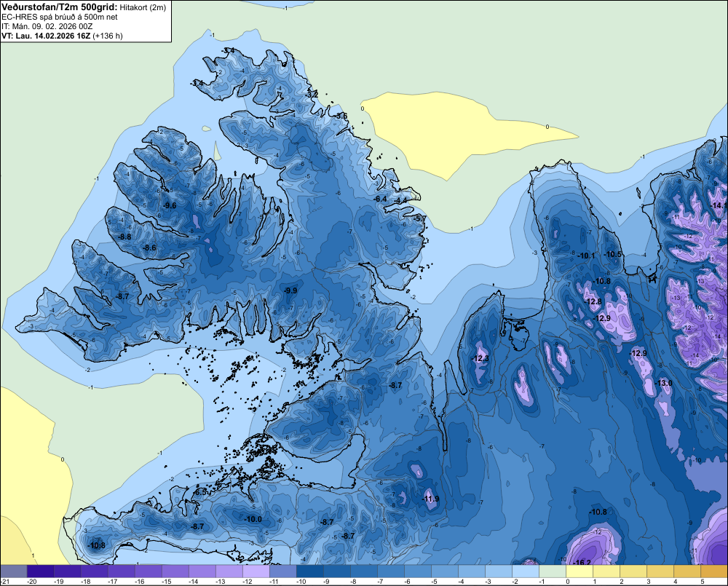The width and height of the screenshot is (728, 586).
Task: Click the legend swatch between -20 and -19
Action: point(41,571)
